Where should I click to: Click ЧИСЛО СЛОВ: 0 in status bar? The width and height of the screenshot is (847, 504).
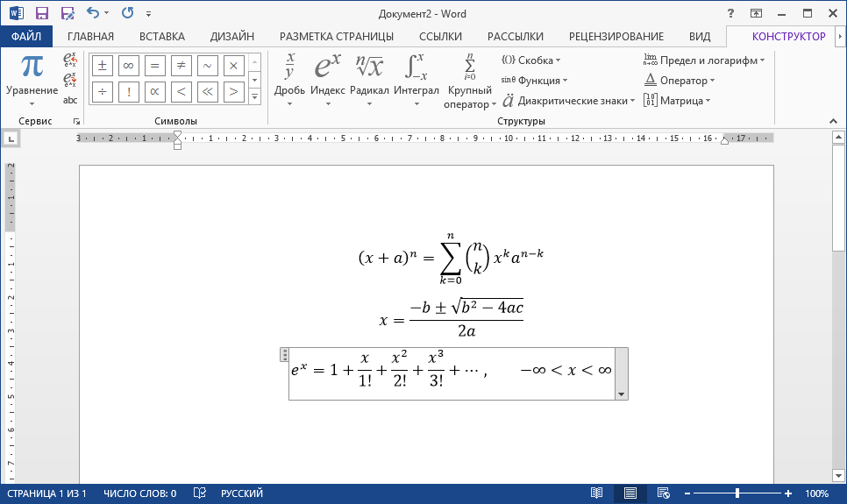(x=140, y=493)
